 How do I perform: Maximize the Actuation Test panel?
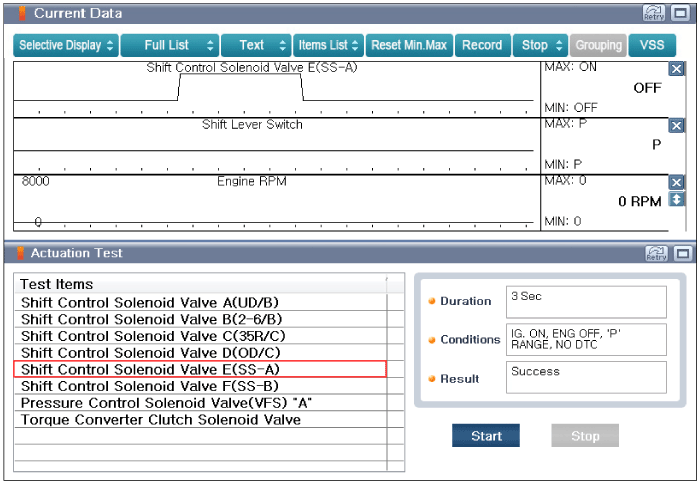click(683, 254)
